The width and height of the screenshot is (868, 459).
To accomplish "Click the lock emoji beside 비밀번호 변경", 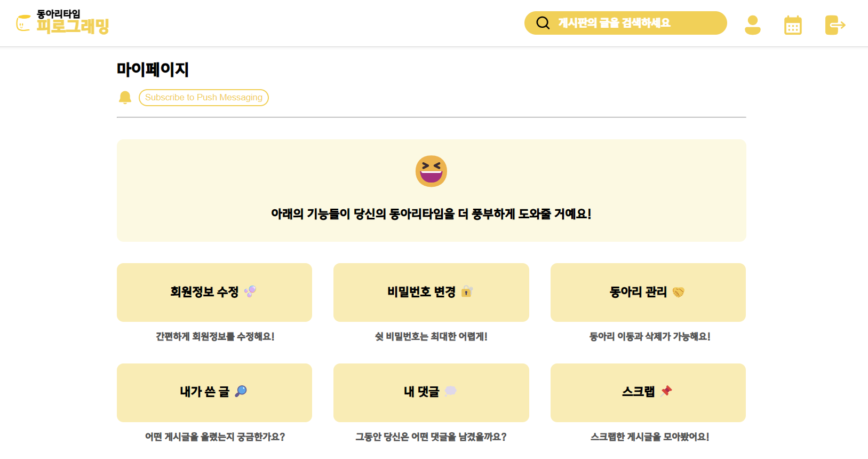I will pos(467,291).
